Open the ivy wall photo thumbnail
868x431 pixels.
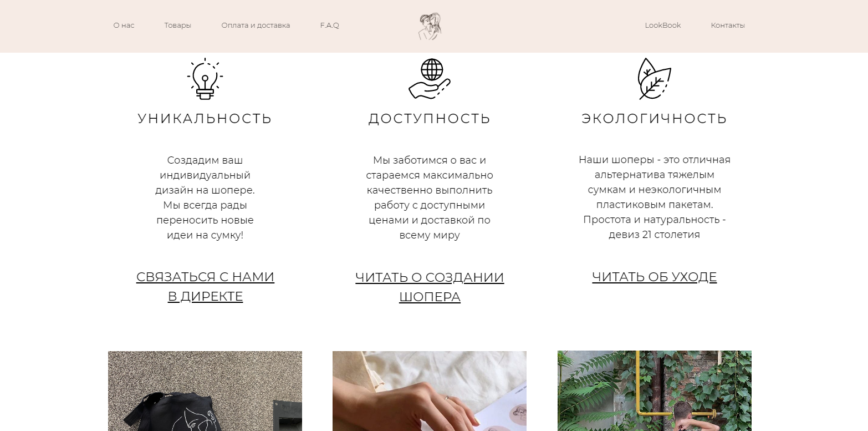[655, 391]
